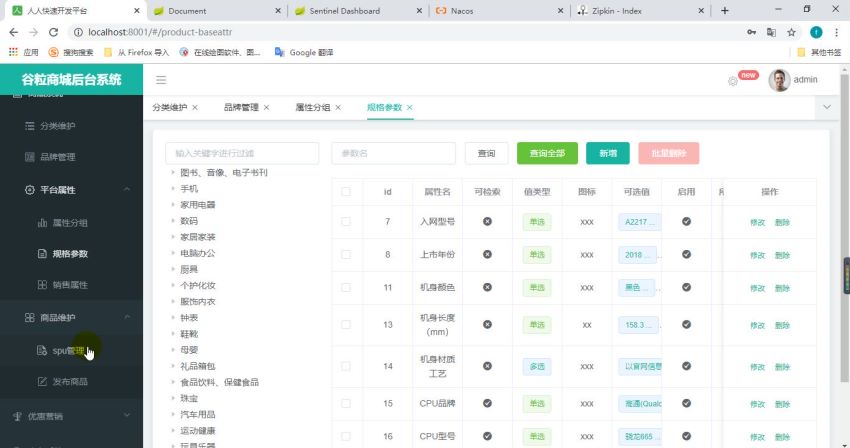850x448 pixels.
Task: Click searchable X icon in 入网型号 row
Action: [x=487, y=221]
